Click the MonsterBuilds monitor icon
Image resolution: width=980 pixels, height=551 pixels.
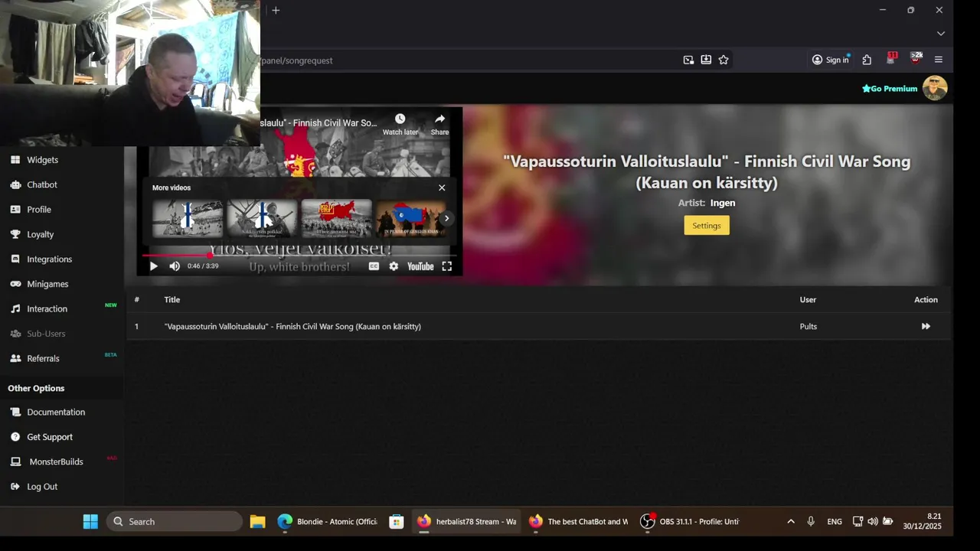tap(15, 461)
